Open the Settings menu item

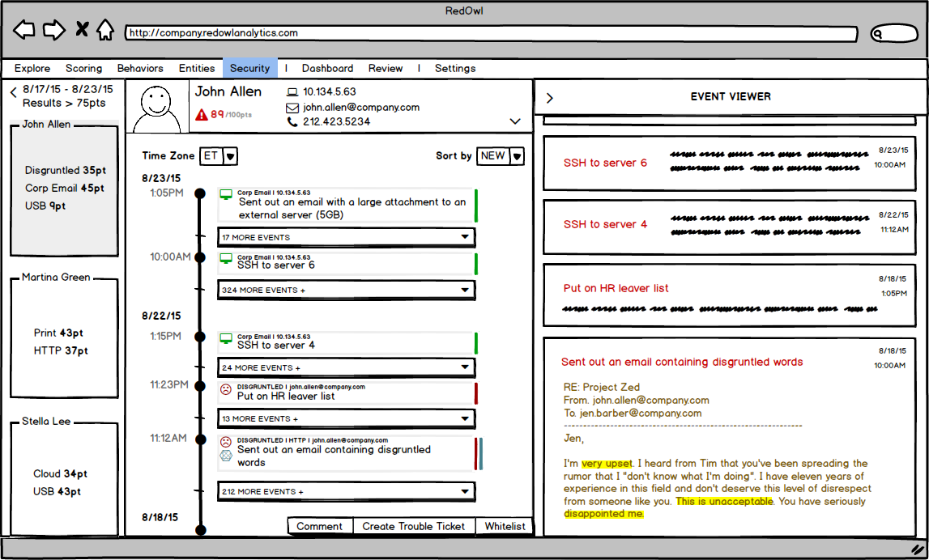pos(455,68)
